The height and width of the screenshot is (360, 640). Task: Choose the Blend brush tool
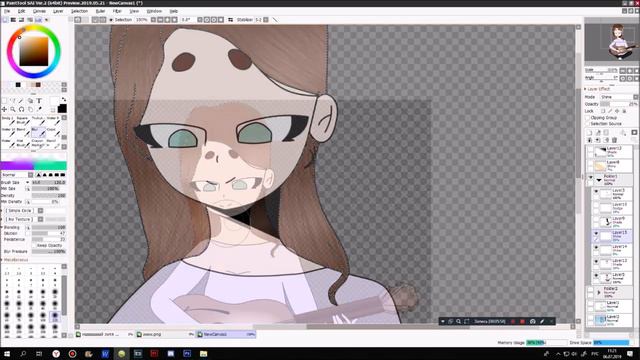23,132
